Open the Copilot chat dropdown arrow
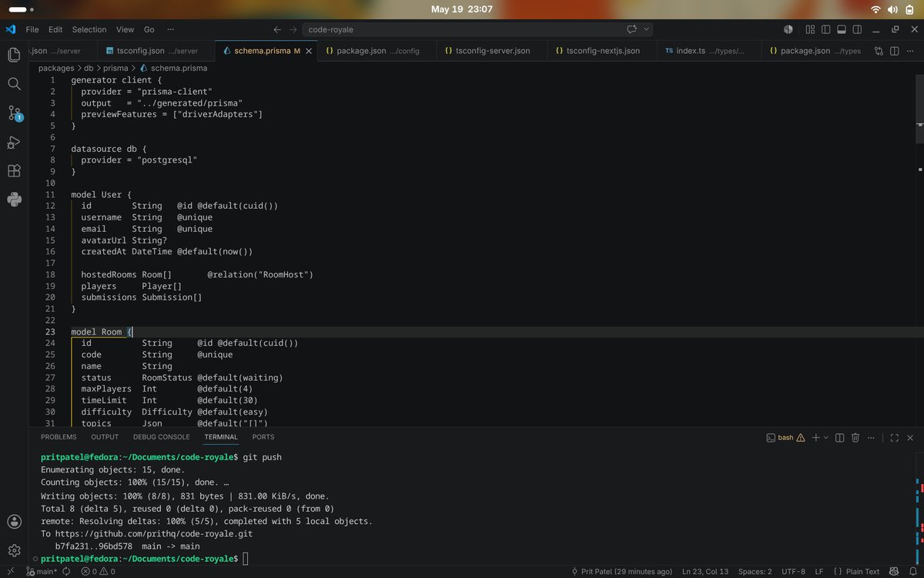The width and height of the screenshot is (924, 578). click(646, 29)
